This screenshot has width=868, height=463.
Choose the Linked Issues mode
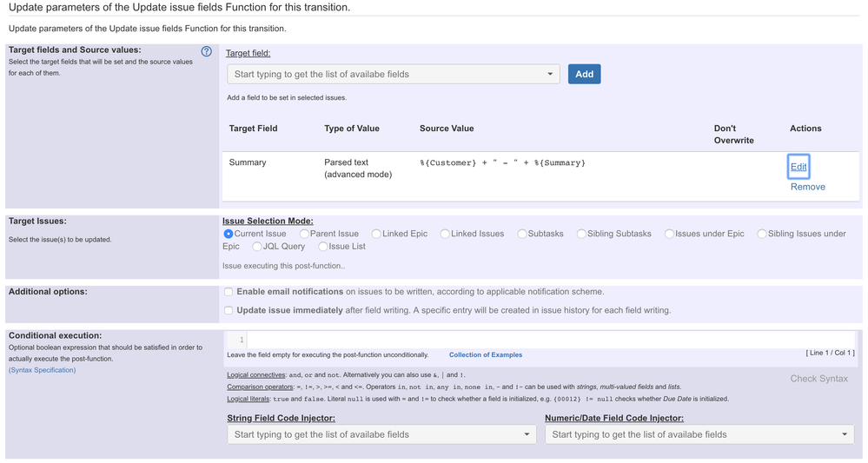445,234
